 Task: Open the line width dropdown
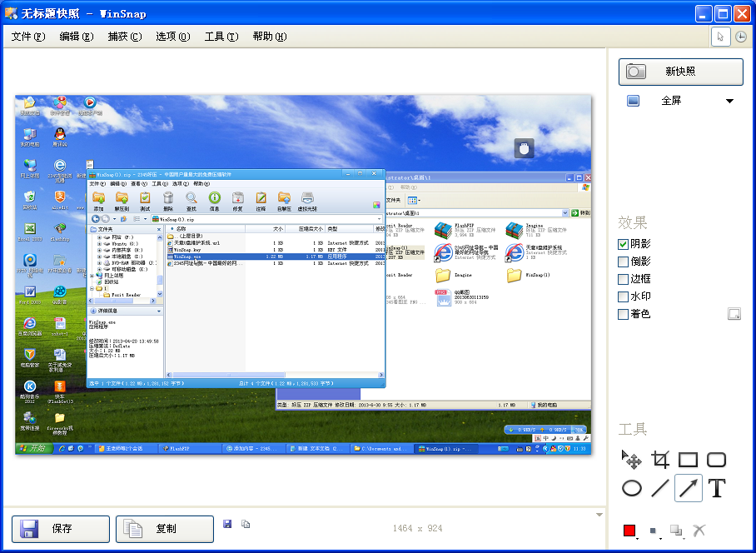[654, 531]
